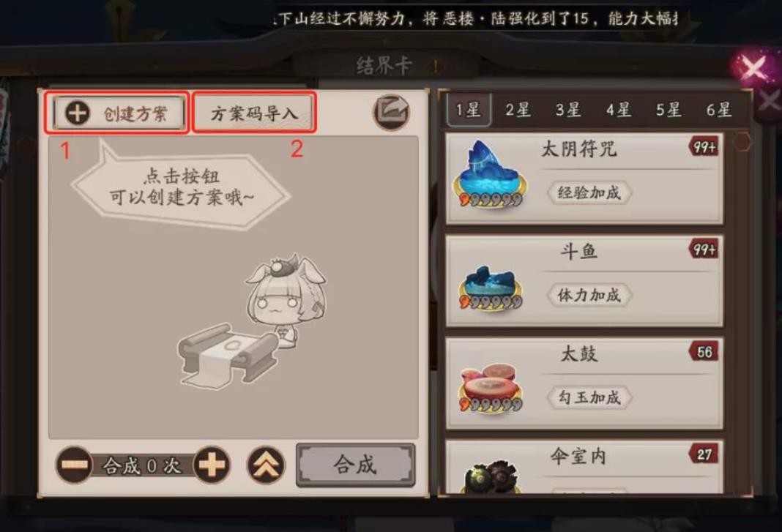Close the 结界卡 panel with pink X
782x532 pixels.
click(753, 67)
